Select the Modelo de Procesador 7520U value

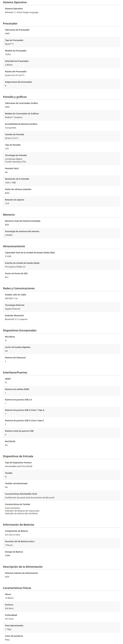point(8,54)
